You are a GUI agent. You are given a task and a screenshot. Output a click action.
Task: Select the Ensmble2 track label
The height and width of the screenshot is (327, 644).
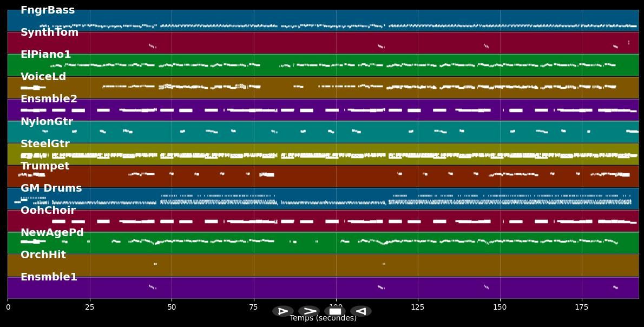[x=49, y=99]
